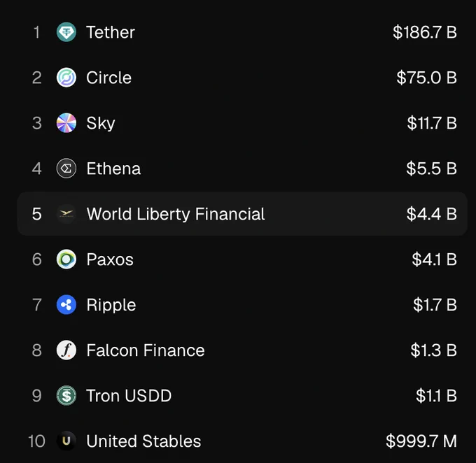Click the Falcon Finance name

tap(146, 350)
